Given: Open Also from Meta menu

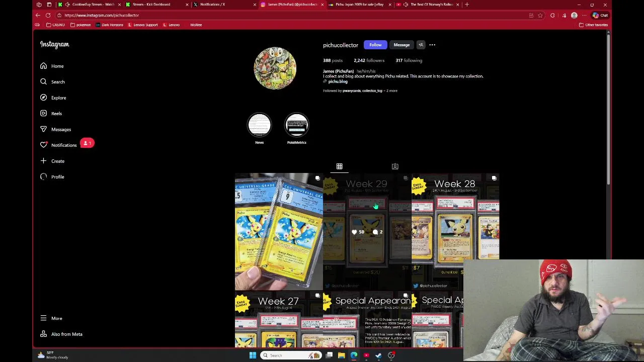Looking at the screenshot, I should tap(61, 334).
